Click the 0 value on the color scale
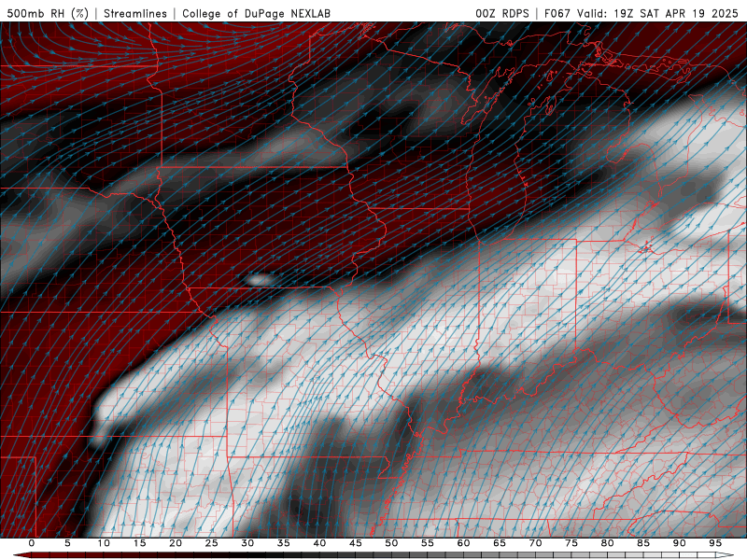The width and height of the screenshot is (747, 560). 32,543
